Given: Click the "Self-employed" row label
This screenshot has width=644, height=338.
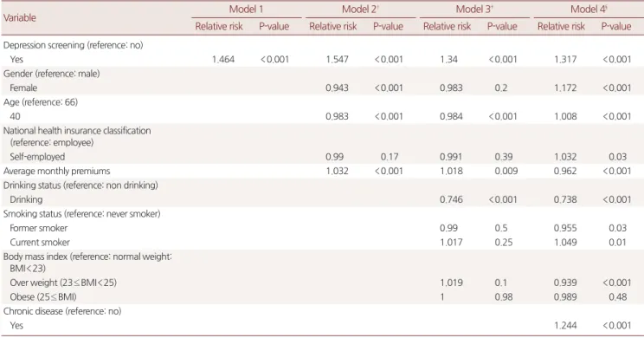Looking at the screenshot, I should 37,157.
